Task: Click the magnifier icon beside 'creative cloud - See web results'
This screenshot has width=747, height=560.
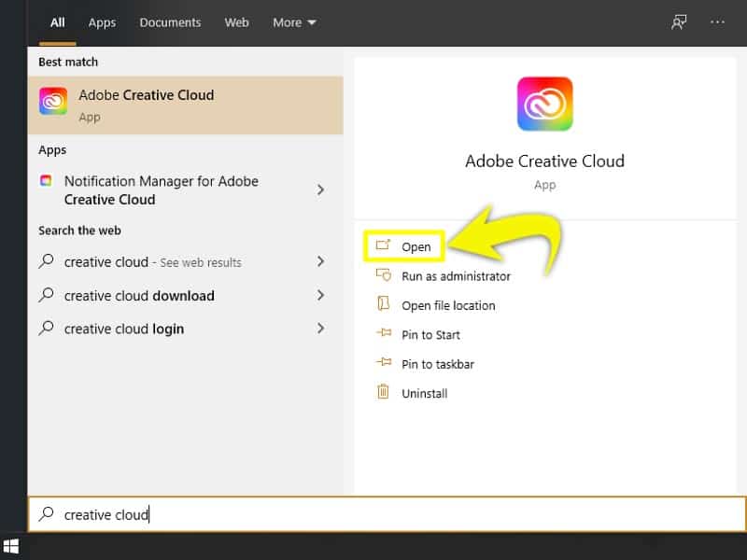Action: pos(46,261)
